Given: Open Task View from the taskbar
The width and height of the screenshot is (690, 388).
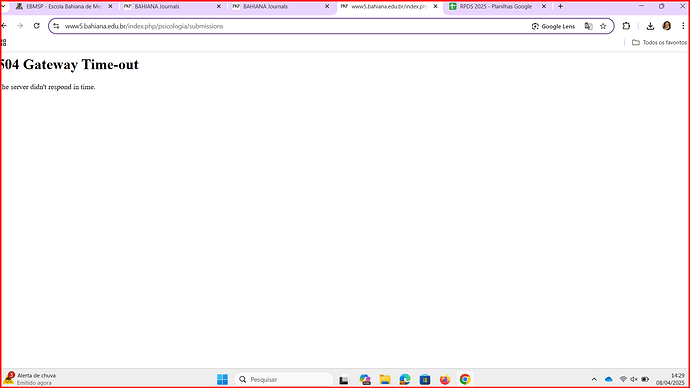Looking at the screenshot, I should (344, 380).
